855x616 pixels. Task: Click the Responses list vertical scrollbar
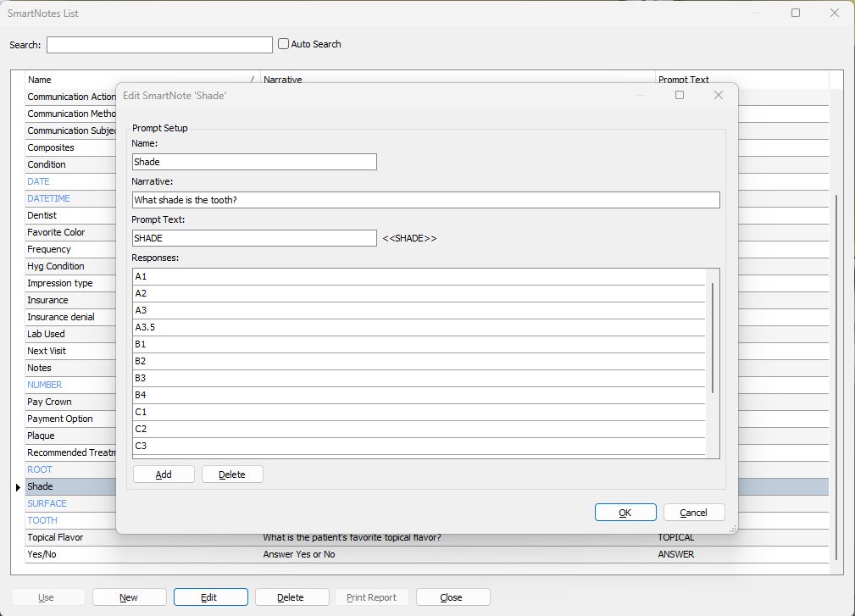pyautogui.click(x=713, y=339)
